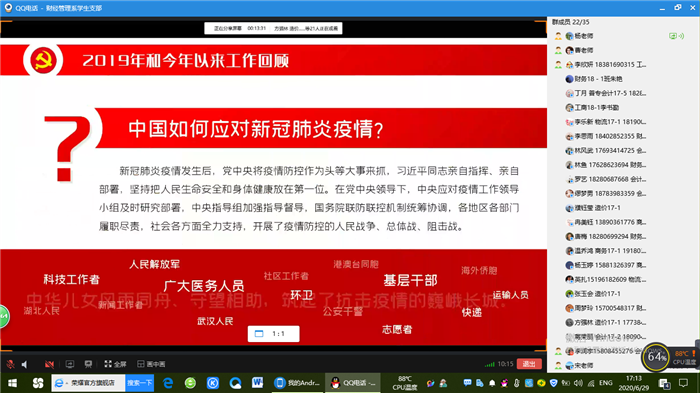Open Microsoft Edge from taskbar
The image size is (700, 393).
(x=168, y=383)
